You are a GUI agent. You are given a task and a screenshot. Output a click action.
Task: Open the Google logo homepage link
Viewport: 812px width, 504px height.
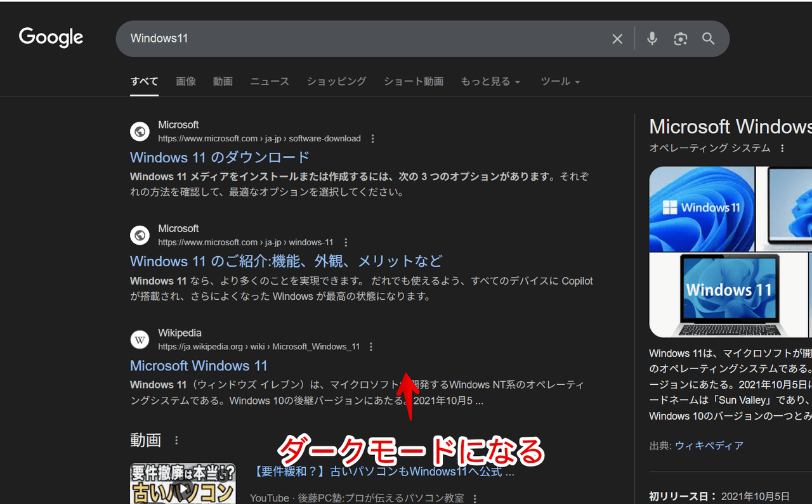click(x=51, y=37)
